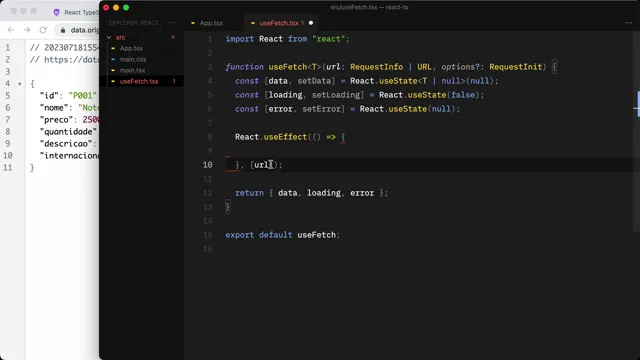
Task: Click the 'setLoading' identifier on line 5
Action: pyautogui.click(x=337, y=95)
